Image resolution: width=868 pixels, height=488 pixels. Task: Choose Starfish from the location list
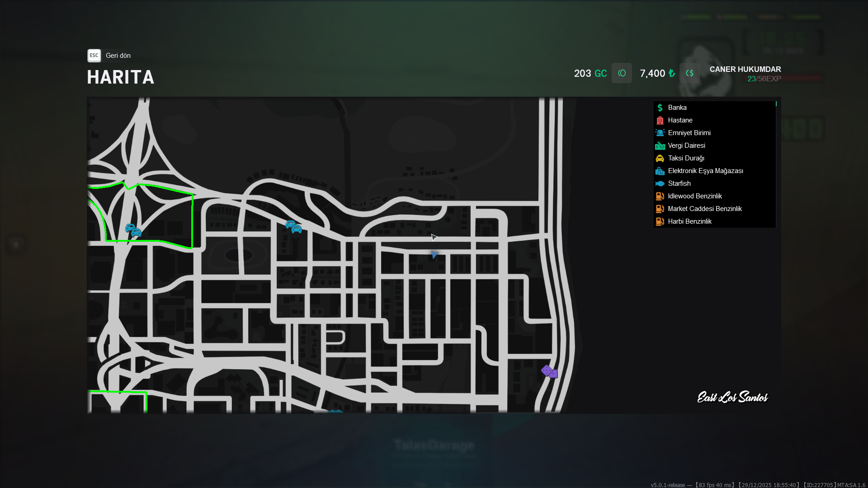[679, 183]
